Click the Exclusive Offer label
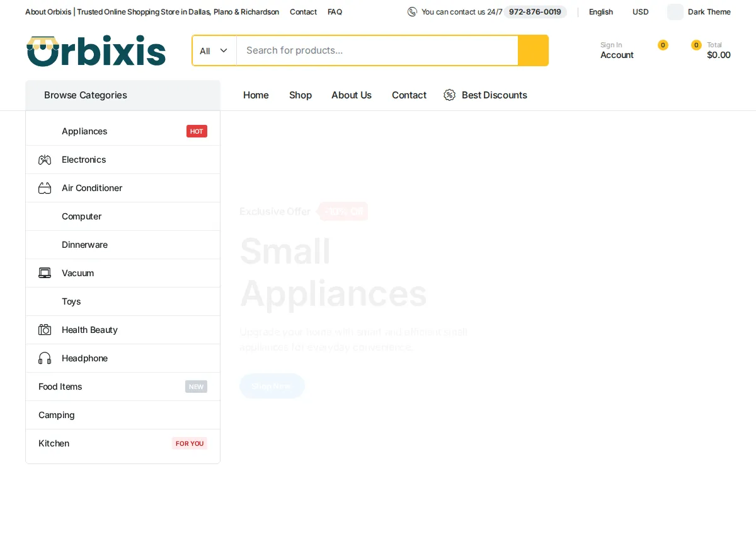 (275, 211)
